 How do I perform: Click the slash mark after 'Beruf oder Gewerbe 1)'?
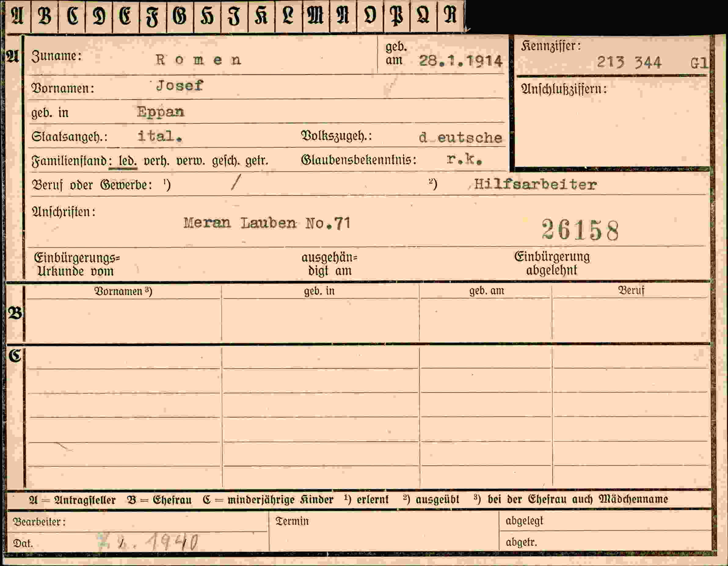236,182
